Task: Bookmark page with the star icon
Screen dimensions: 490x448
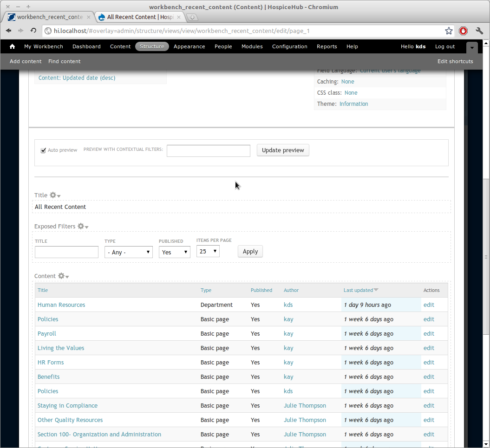Action: [x=449, y=31]
